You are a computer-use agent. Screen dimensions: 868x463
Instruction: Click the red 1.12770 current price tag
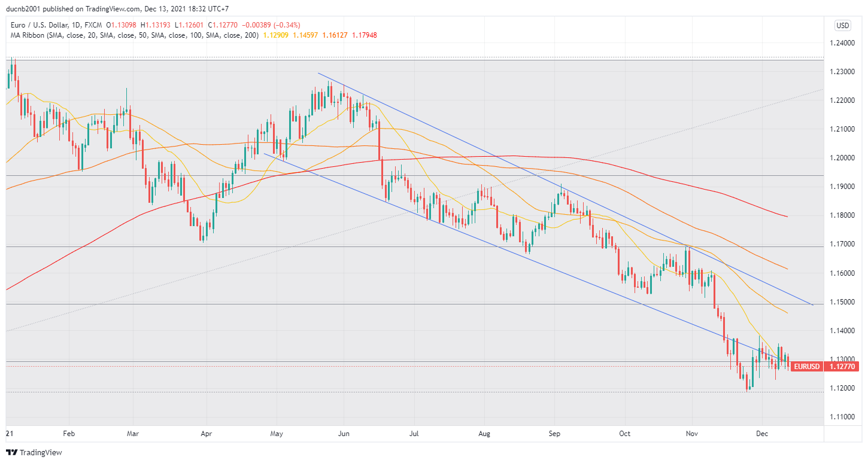pyautogui.click(x=842, y=367)
